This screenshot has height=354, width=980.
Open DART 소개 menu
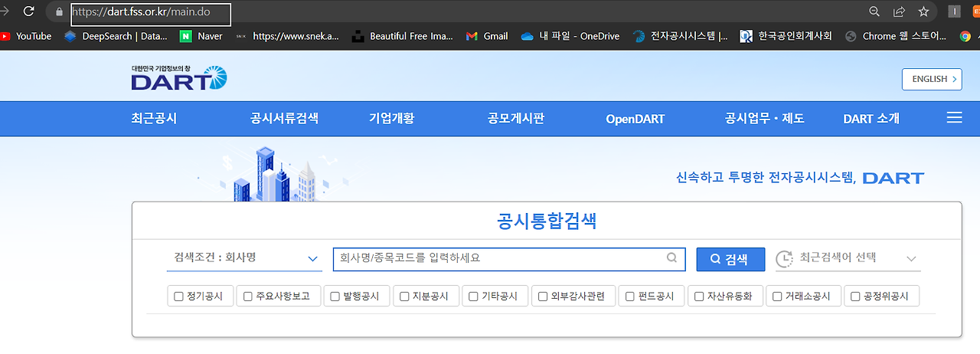(x=871, y=119)
